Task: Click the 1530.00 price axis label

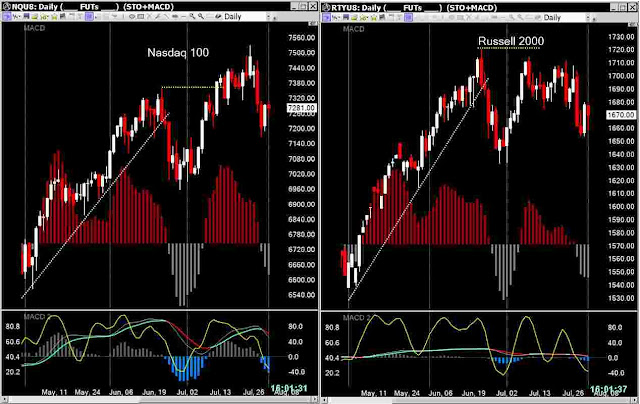Action: tap(621, 298)
